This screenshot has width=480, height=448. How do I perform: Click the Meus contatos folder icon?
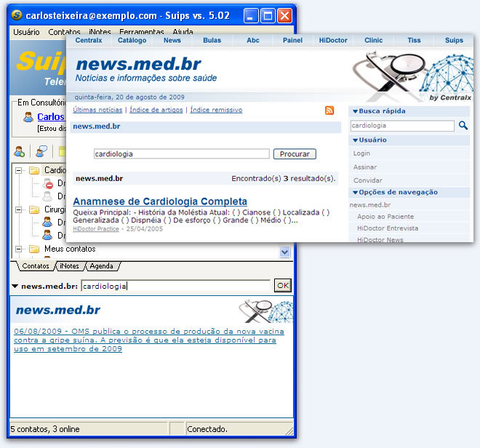34,249
